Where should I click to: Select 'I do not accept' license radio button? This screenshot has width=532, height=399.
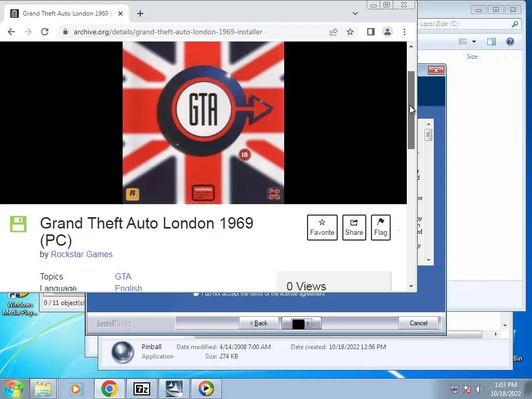click(x=196, y=294)
